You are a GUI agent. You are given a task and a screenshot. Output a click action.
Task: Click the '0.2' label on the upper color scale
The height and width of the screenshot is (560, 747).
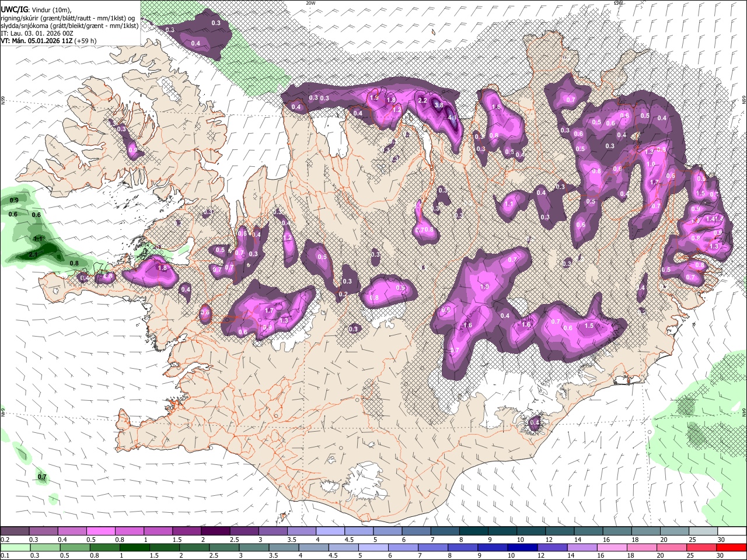[x=5, y=540]
